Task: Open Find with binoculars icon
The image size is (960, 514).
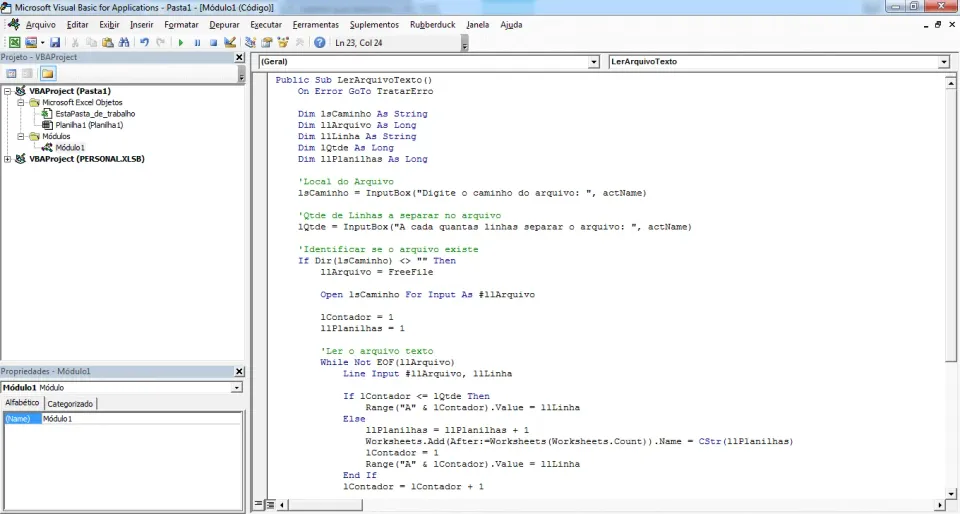Action: 124,42
